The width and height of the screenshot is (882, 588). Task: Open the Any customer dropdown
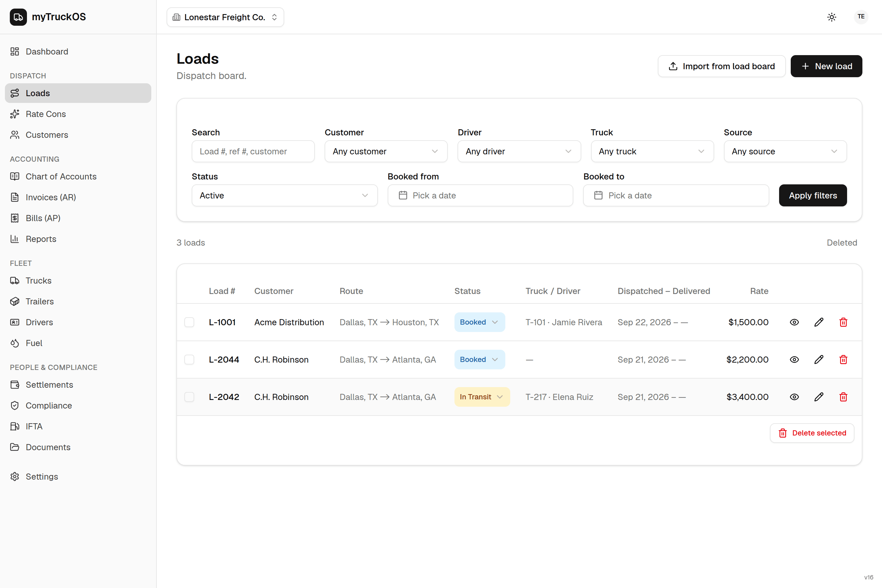coord(386,151)
